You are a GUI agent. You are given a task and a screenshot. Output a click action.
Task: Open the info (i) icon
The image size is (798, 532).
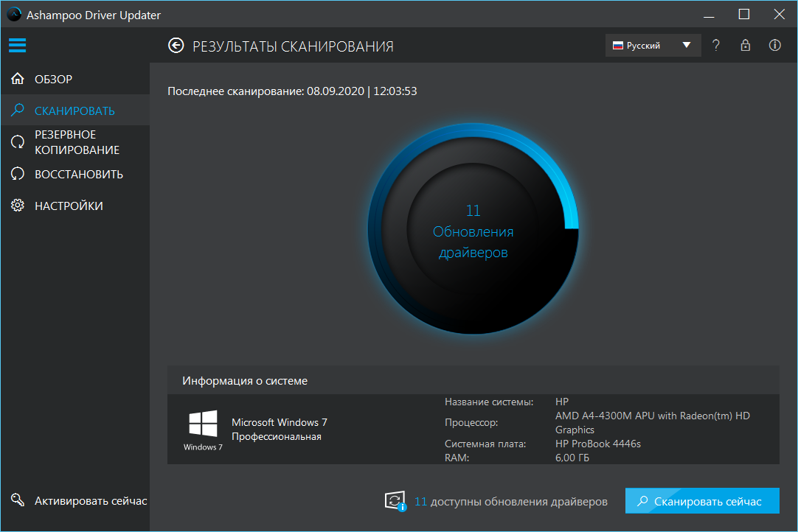point(774,45)
